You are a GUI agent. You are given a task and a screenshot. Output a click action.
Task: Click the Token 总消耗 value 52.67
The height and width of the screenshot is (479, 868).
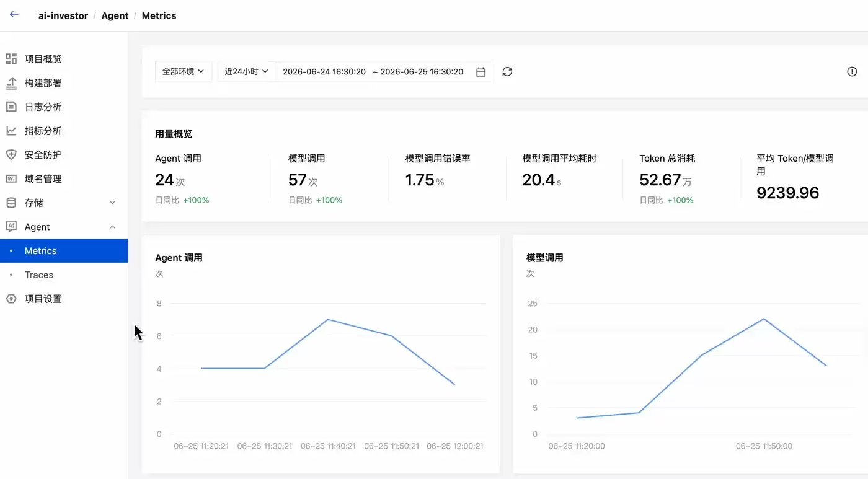(660, 180)
